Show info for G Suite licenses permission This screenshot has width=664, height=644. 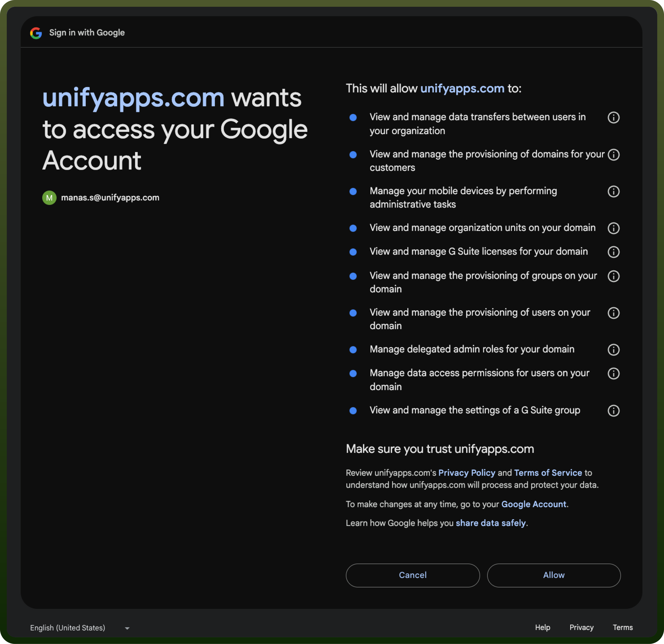coord(613,252)
